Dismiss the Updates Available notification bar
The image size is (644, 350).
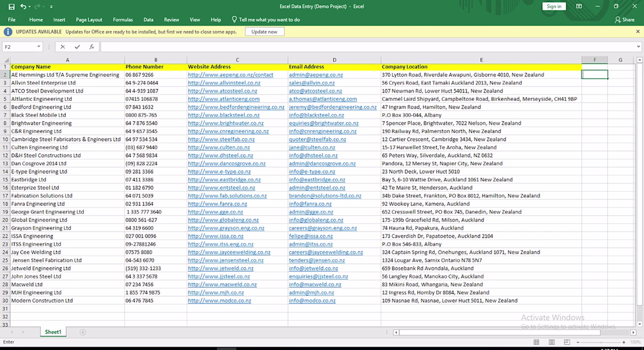638,32
